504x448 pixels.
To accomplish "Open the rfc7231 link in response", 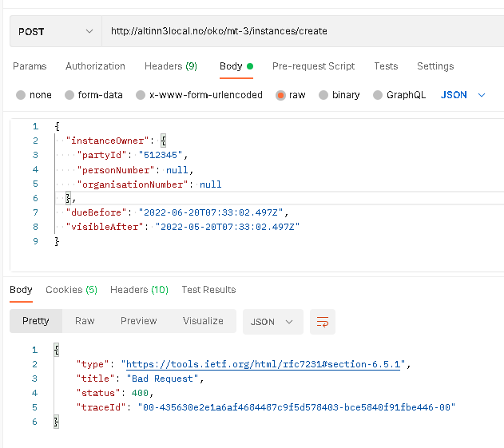I will click(263, 364).
